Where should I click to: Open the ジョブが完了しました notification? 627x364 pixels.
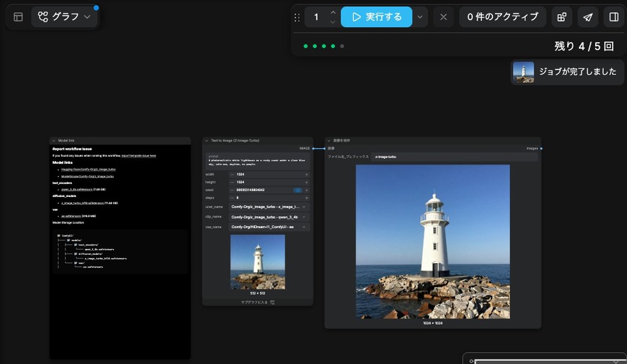(567, 72)
